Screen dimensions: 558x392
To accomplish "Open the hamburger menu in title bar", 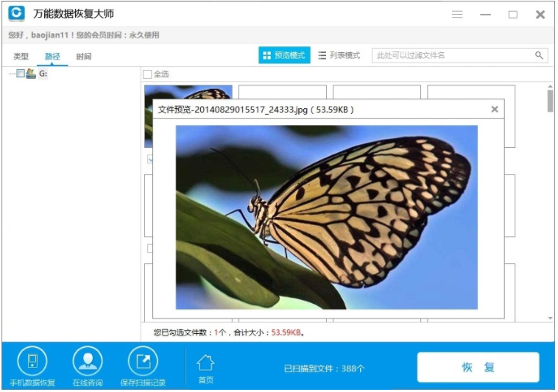I will pos(457,15).
